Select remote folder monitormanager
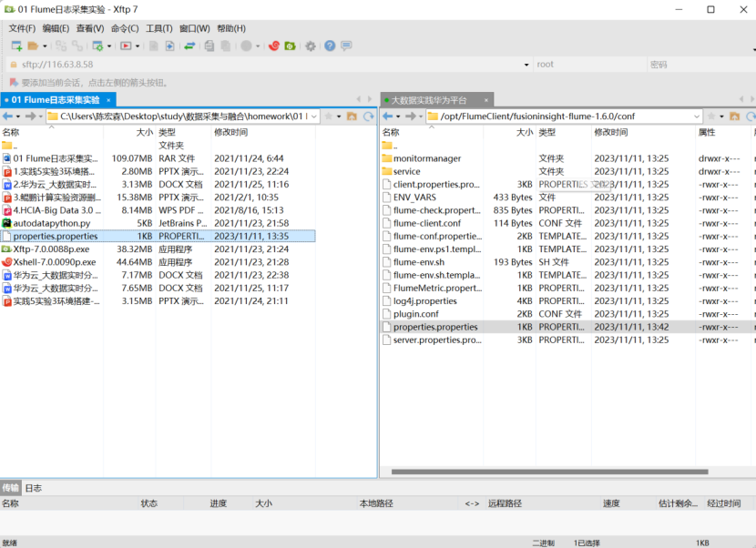Image resolution: width=756 pixels, height=548 pixels. tap(568, 158)
